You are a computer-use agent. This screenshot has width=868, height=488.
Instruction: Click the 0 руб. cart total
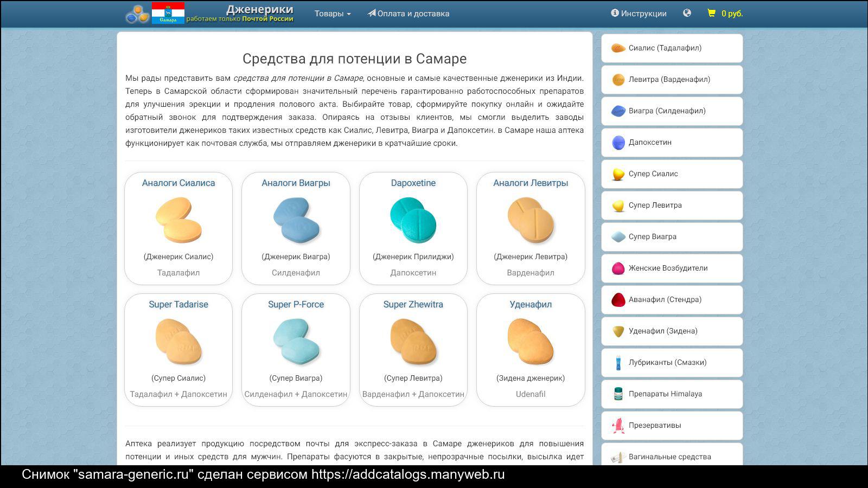pyautogui.click(x=732, y=14)
